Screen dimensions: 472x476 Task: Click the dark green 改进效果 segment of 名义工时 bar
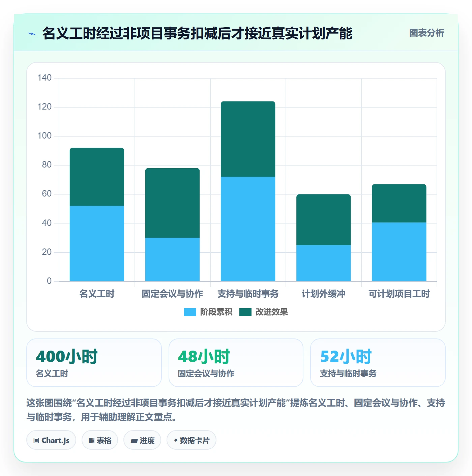pos(97,177)
